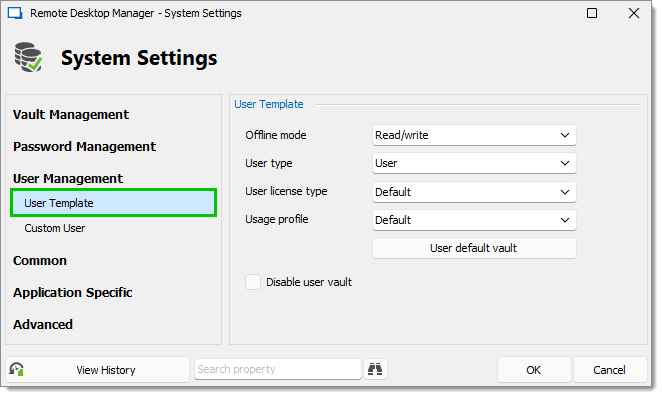This screenshot has height=397, width=662.
Task: Click the User type label
Action: tap(269, 163)
